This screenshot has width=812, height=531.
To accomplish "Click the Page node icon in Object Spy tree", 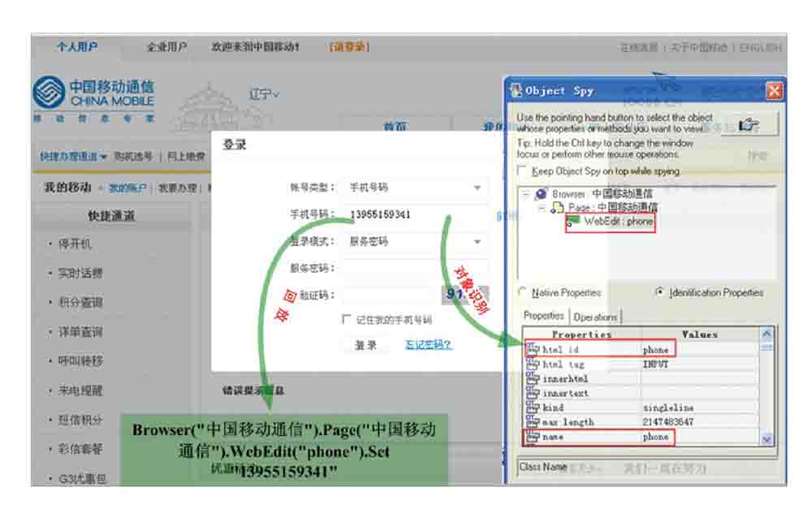I will tap(557, 208).
